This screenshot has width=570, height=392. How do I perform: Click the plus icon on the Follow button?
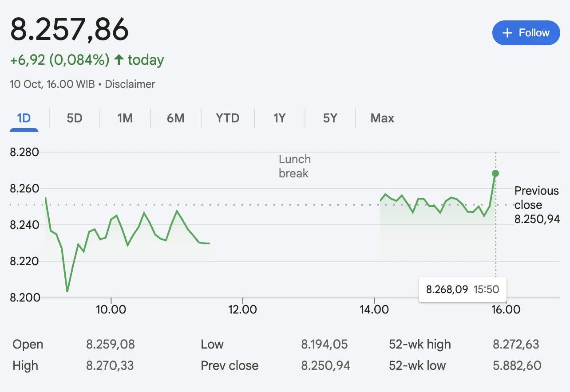507,32
